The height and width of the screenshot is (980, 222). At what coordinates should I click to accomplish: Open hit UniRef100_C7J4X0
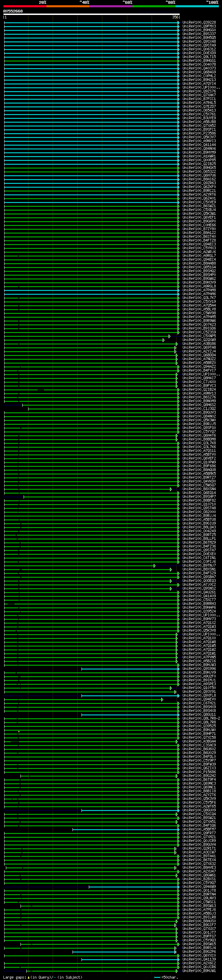[x=199, y=382]
